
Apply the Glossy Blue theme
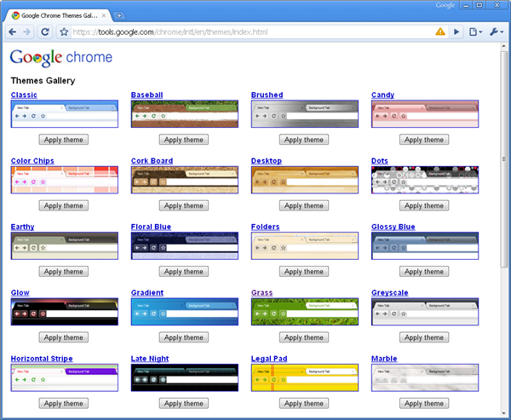[424, 271]
